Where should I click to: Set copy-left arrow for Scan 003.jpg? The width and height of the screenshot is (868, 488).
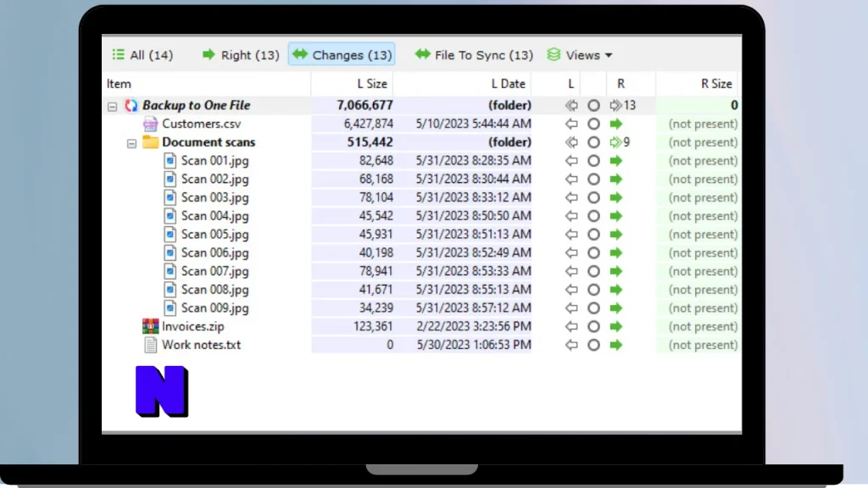coord(571,197)
